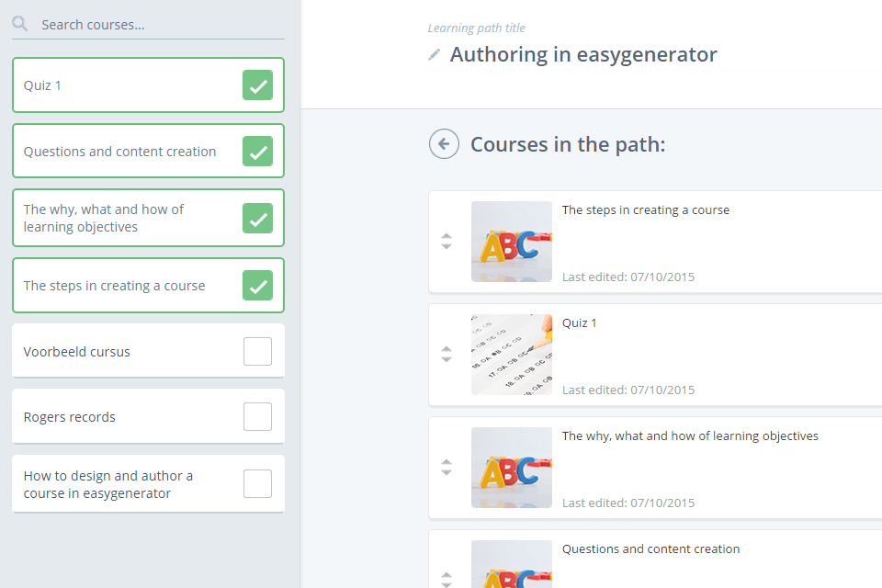This screenshot has width=882, height=588.
Task: Click reorder handle for Questions and content row
Action: point(447,580)
